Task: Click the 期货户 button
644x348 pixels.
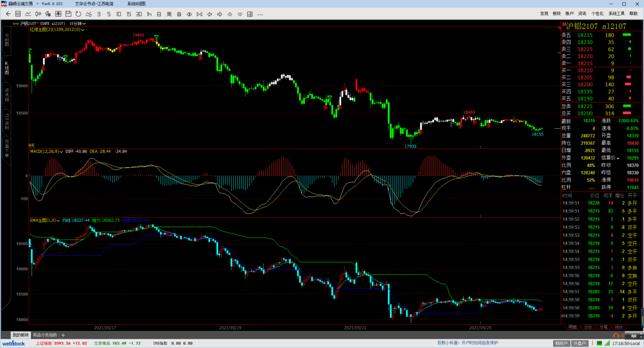Action: (561, 343)
